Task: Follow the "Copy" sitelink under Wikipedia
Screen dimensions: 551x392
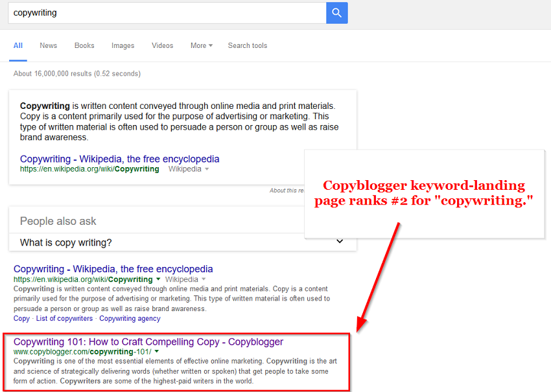Action: (21, 319)
